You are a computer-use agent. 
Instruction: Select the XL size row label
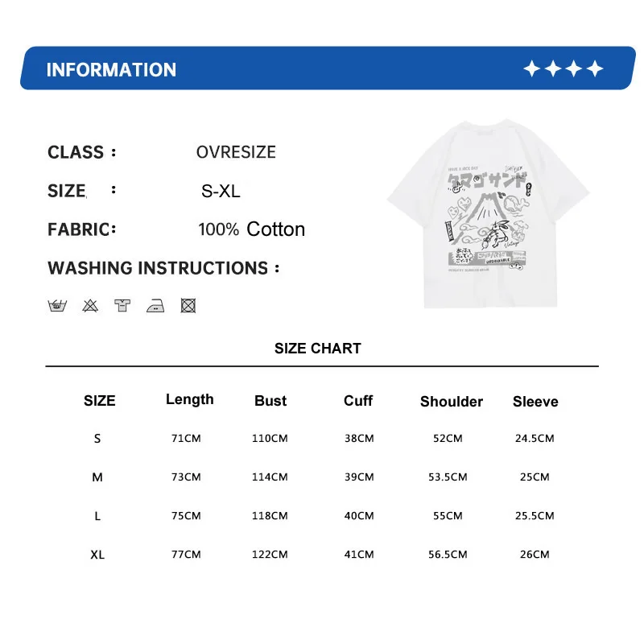click(97, 555)
